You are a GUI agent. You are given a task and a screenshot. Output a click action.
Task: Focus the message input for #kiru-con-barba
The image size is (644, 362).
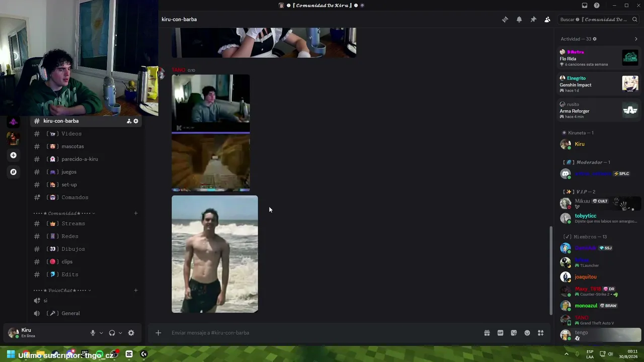point(322,333)
